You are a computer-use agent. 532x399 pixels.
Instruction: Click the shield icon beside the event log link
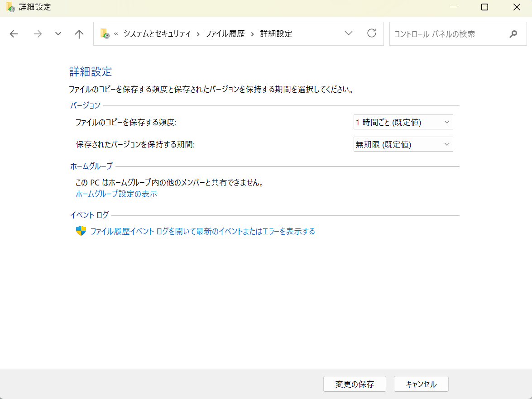click(81, 231)
